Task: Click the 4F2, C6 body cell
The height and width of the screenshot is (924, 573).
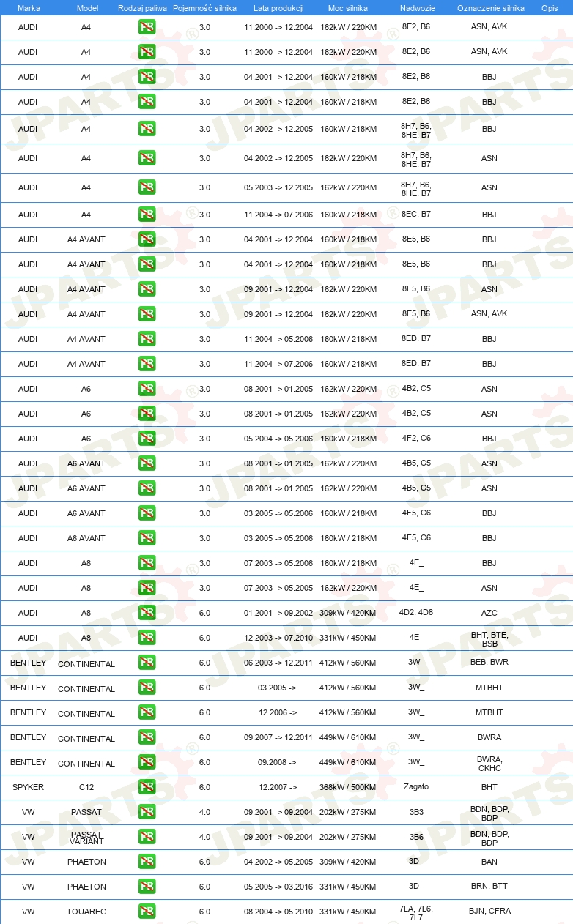Action: 416,438
